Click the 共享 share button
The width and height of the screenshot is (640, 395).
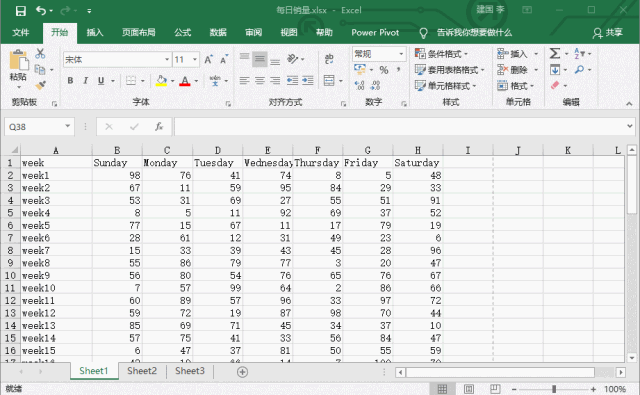point(608,33)
